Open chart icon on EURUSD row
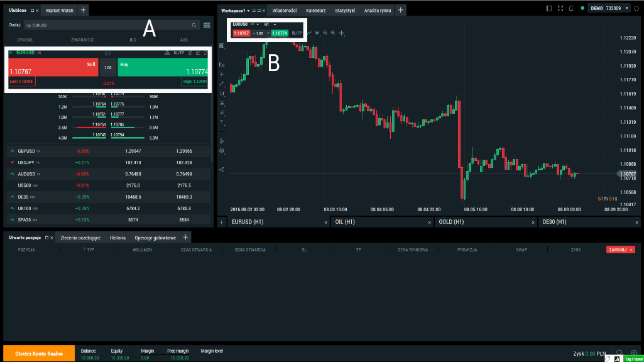Image resolution: width=644 pixels, height=362 pixels. pos(198,53)
